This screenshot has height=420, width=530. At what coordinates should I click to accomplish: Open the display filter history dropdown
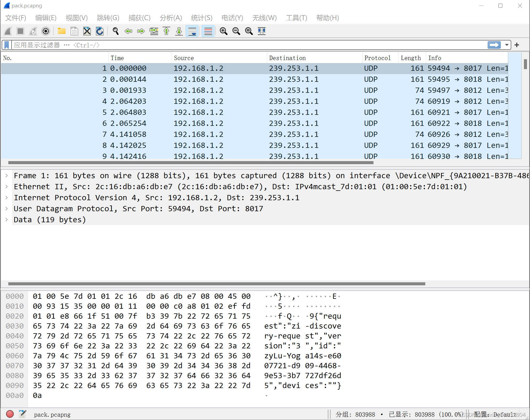[507, 45]
